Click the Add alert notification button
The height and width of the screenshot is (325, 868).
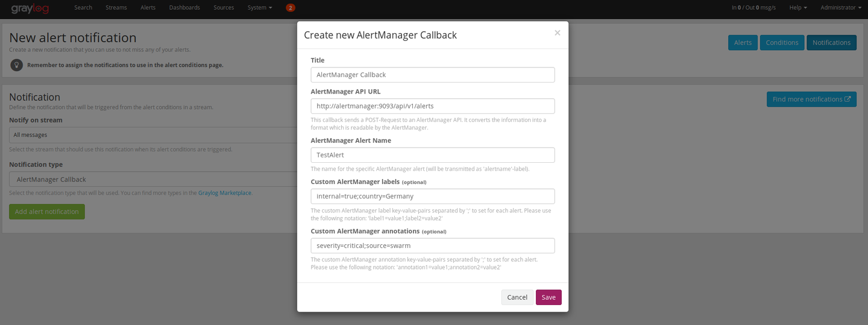tap(47, 212)
